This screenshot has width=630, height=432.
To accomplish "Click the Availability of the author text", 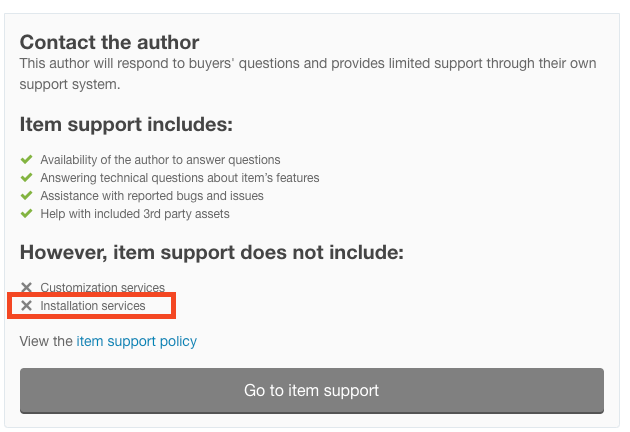I will coord(160,160).
